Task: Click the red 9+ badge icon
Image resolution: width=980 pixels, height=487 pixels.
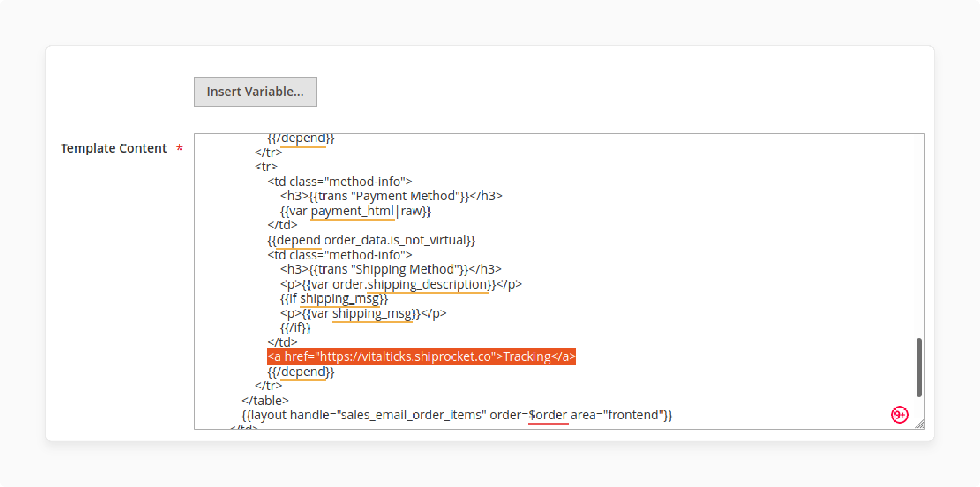Action: (x=899, y=415)
